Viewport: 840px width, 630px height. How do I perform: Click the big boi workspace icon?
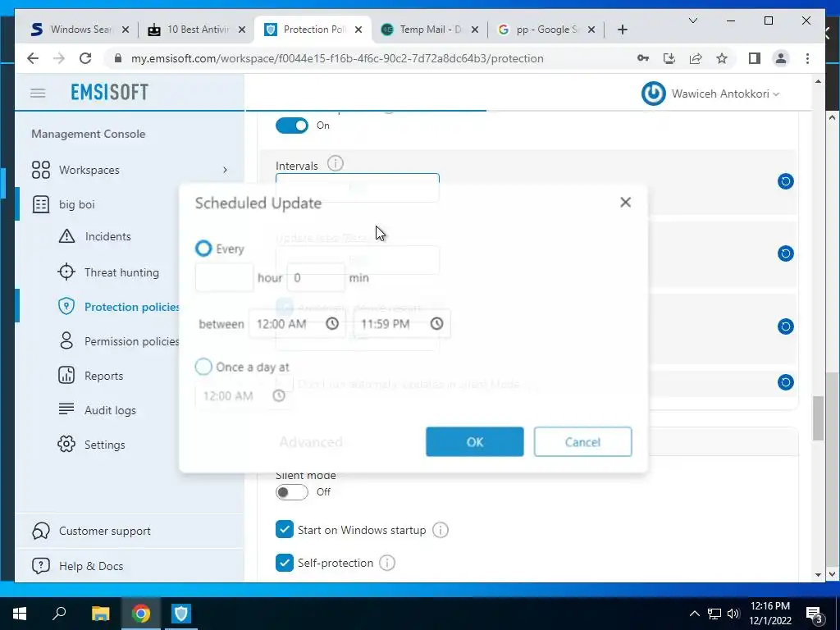coord(41,204)
